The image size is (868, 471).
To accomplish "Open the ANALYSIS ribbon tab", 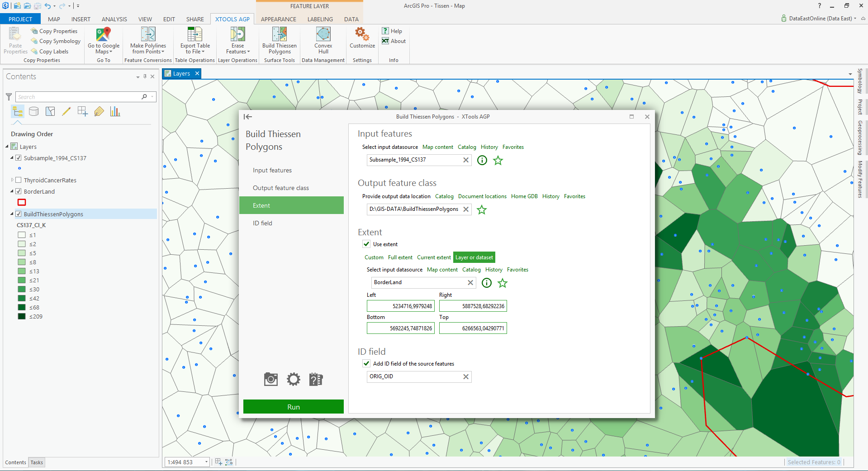I will coord(114,19).
